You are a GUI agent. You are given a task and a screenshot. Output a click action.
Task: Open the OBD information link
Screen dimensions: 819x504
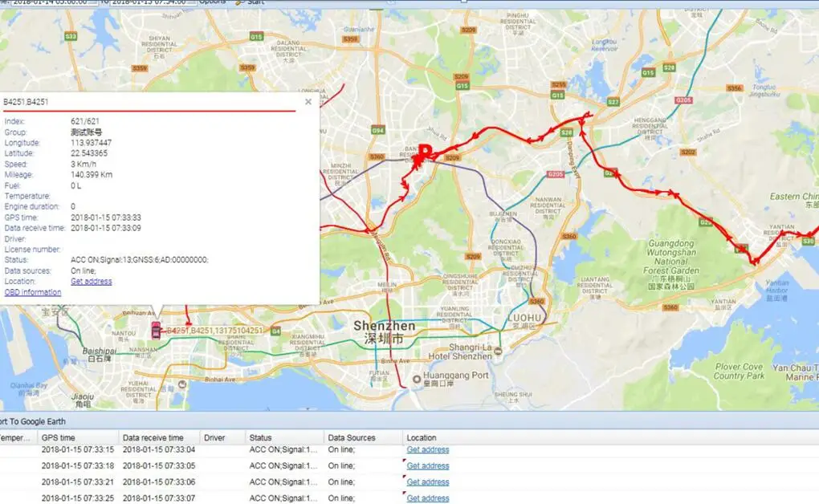click(x=32, y=292)
